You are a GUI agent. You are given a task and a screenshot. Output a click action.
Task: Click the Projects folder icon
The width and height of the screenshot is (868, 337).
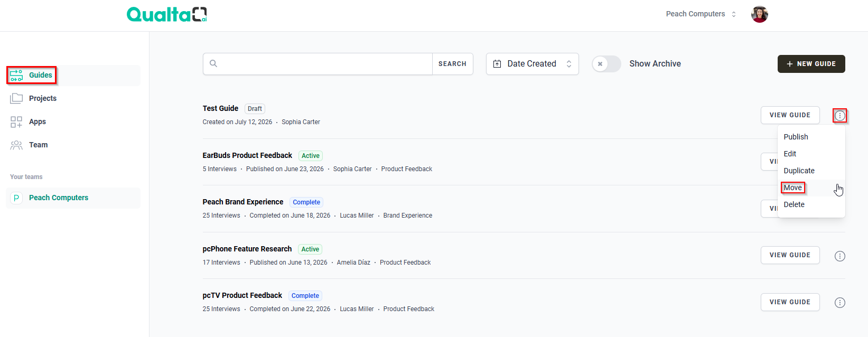(16, 98)
